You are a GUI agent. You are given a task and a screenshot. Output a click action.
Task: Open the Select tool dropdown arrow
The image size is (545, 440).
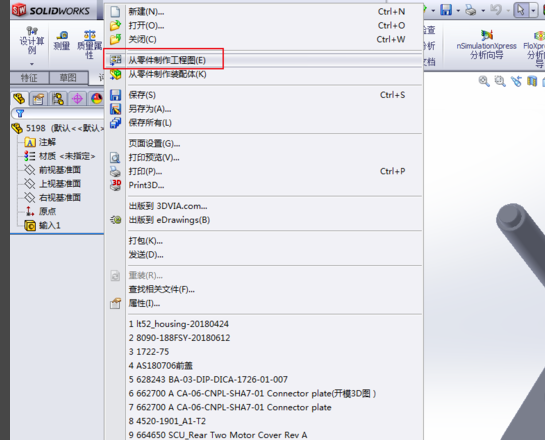coord(533,10)
